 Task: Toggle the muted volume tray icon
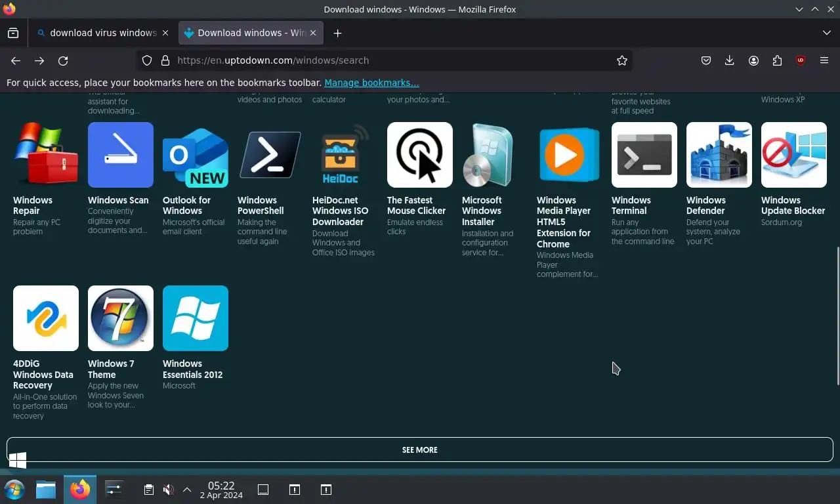[169, 490]
